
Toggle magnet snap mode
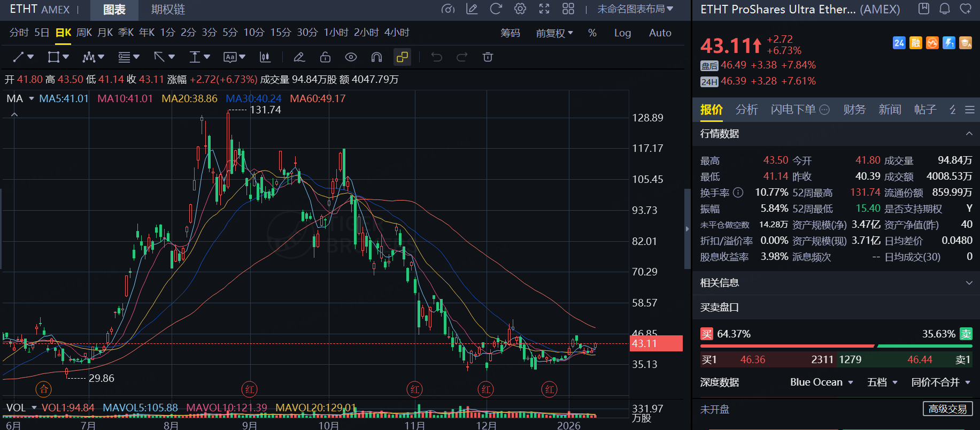click(376, 57)
